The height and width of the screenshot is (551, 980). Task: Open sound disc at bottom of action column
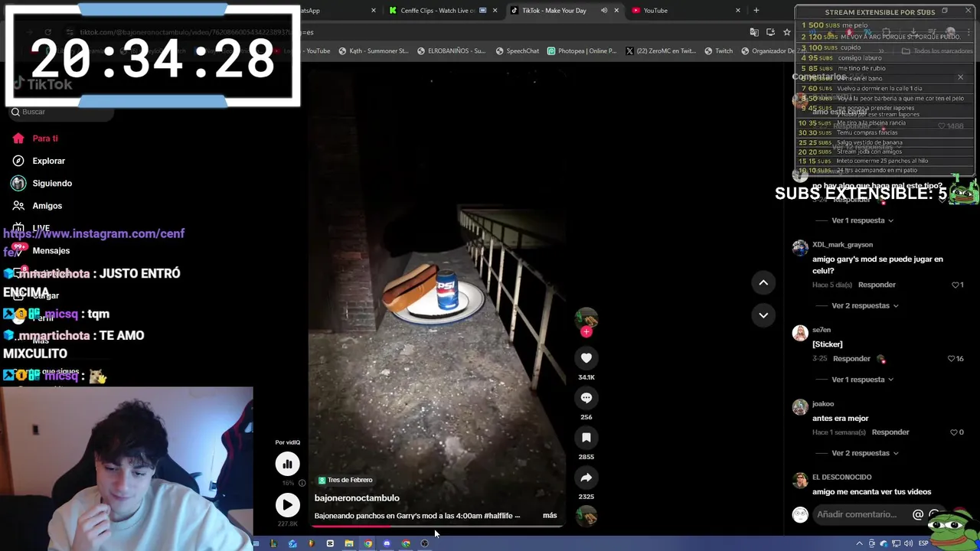click(x=586, y=518)
